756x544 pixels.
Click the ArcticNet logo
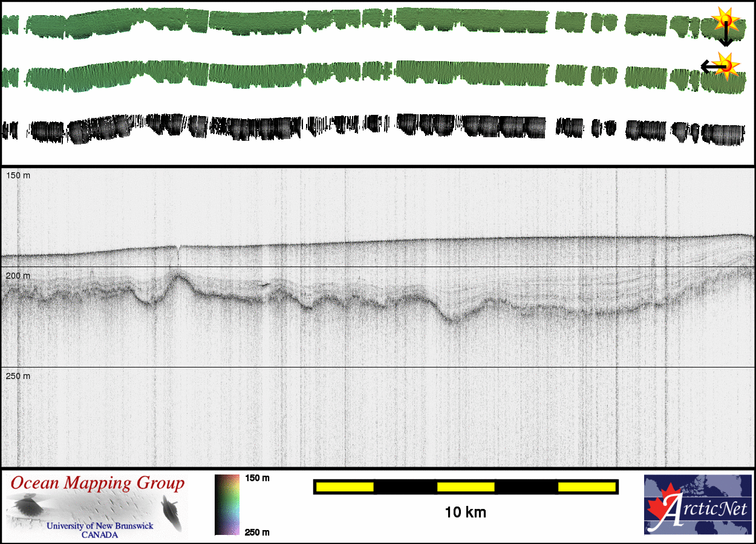pos(697,505)
